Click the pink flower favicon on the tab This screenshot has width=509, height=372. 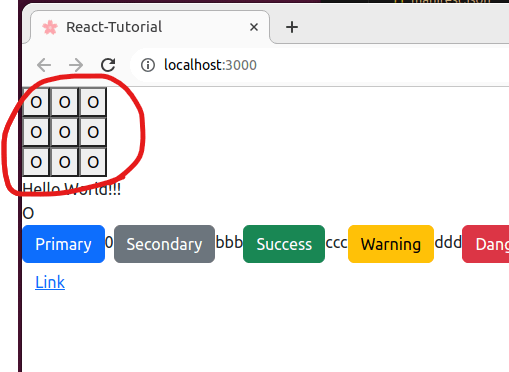point(50,27)
